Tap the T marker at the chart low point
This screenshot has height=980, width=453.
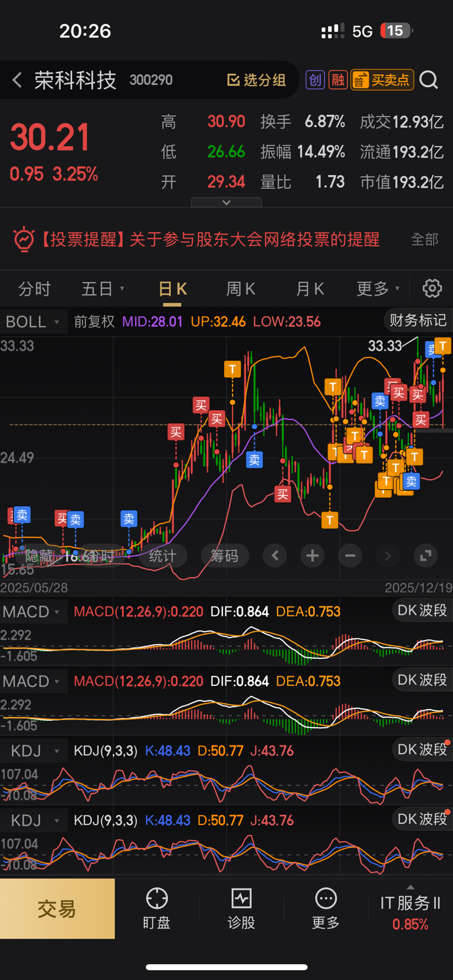coord(330,520)
